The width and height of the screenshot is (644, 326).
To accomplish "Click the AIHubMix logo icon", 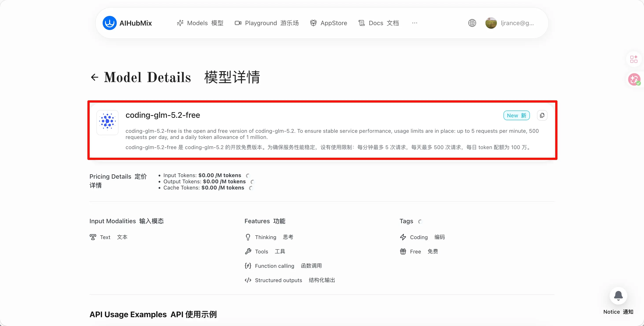I will [x=109, y=23].
